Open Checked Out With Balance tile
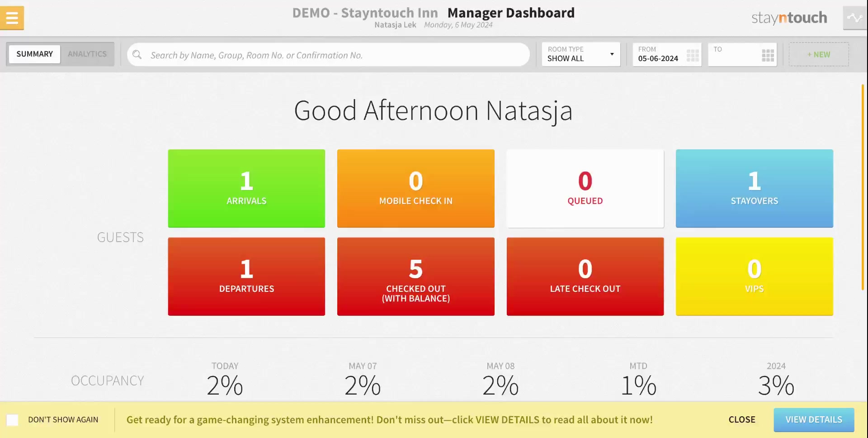 point(416,276)
